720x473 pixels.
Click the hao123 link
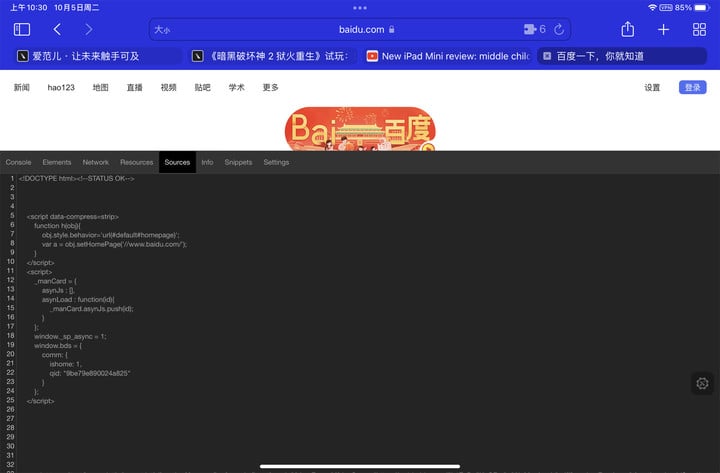tap(61, 88)
